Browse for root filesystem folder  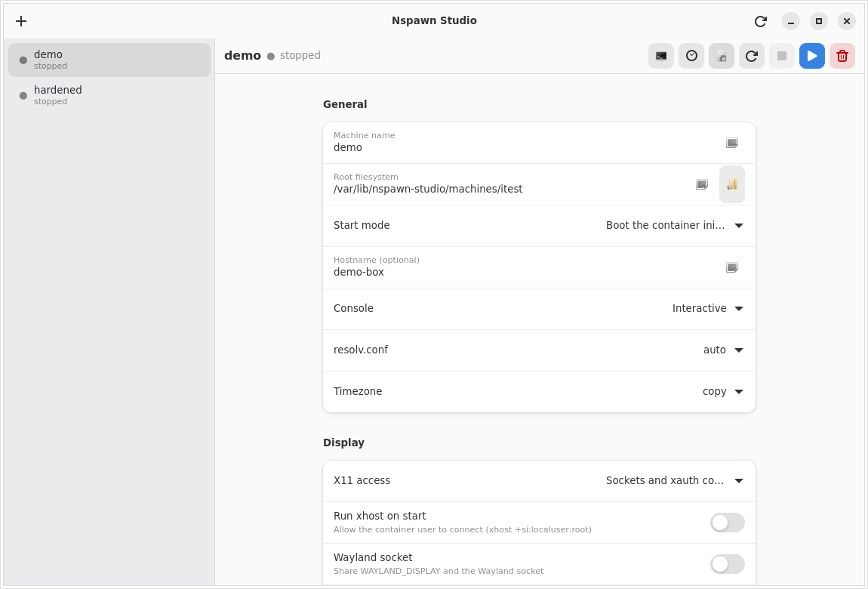tap(732, 184)
